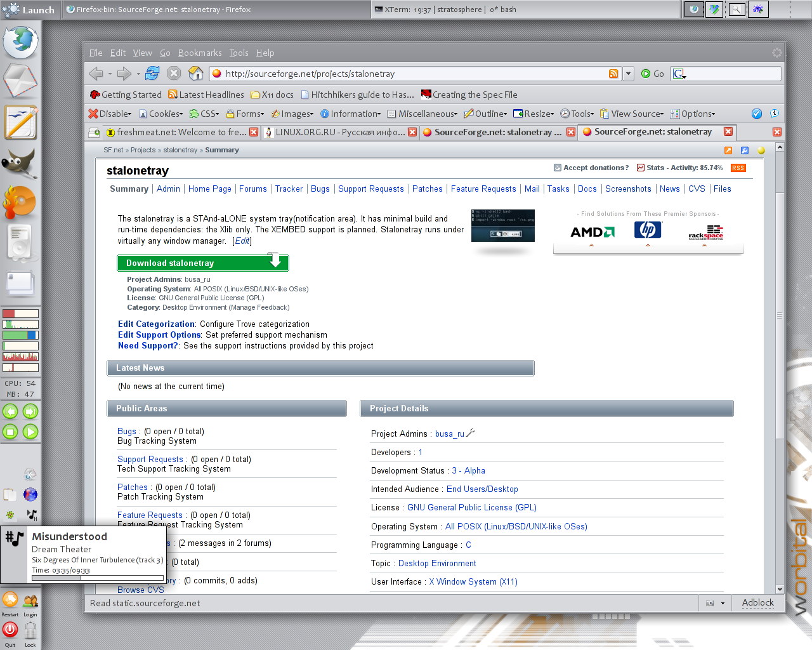Click the red Quit power icon

click(10, 630)
